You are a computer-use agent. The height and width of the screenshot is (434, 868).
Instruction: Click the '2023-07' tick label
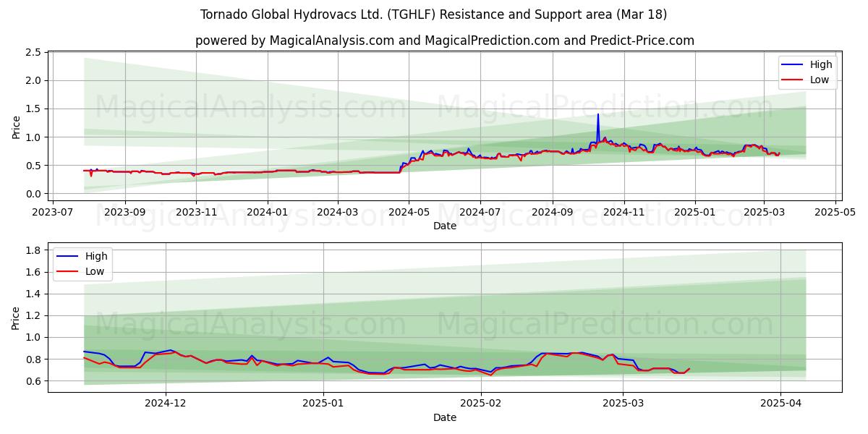click(x=54, y=212)
